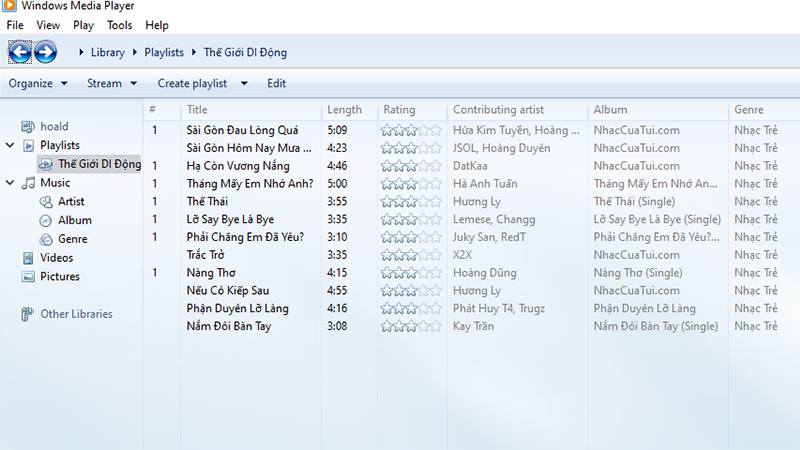Expand breadcrumb arrow before Library

click(81, 52)
